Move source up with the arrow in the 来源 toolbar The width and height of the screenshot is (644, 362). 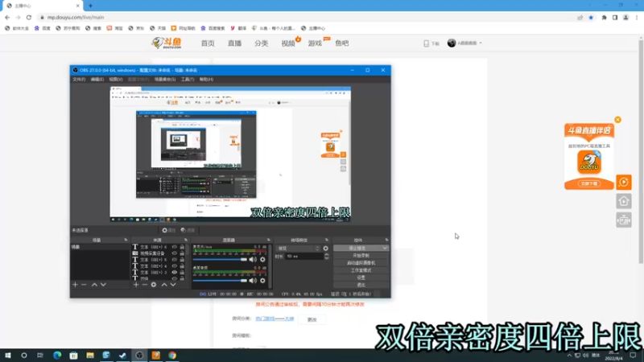coord(164,285)
